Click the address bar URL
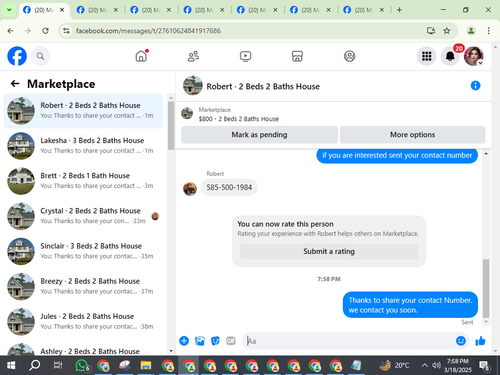Viewport: 500px width, 375px height. (148, 31)
